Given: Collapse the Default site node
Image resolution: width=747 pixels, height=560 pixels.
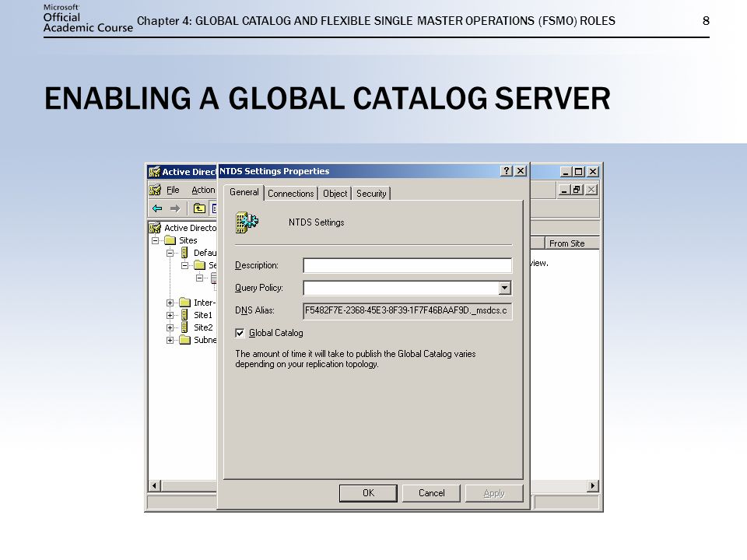Looking at the screenshot, I should coord(170,253).
